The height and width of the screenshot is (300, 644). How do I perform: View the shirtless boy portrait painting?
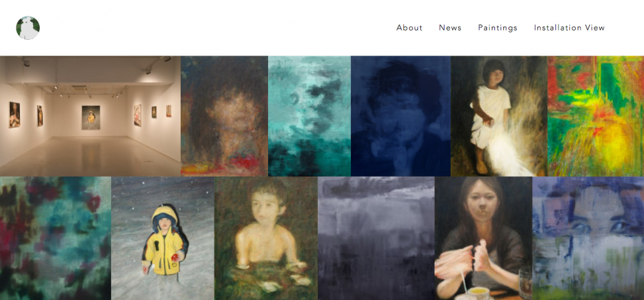[x=265, y=238]
